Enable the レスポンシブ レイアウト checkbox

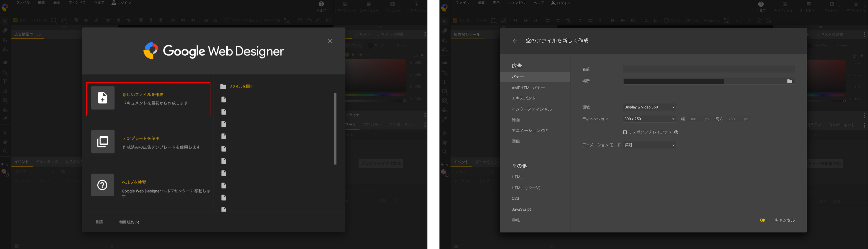click(625, 132)
